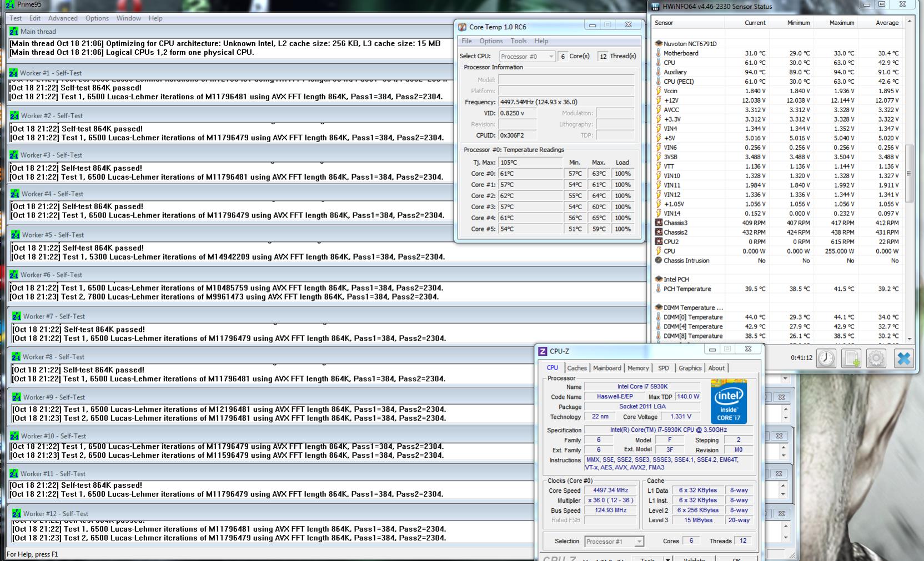The image size is (924, 561).
Task: Open the Core Temp Help menu
Action: [541, 41]
